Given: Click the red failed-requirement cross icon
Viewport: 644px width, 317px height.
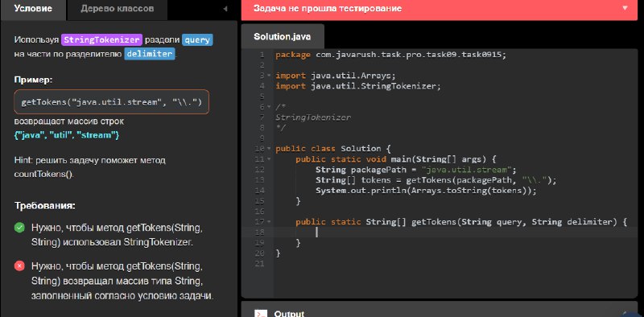Looking at the screenshot, I should point(19,266).
